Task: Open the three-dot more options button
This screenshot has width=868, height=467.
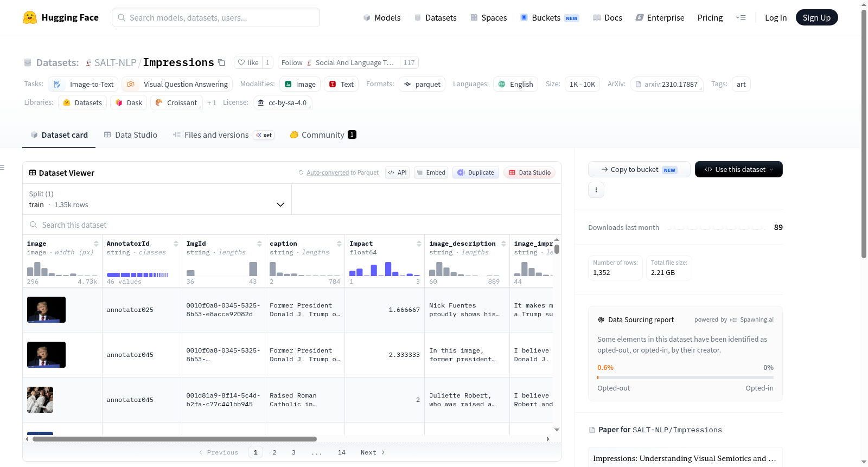Action: (596, 190)
